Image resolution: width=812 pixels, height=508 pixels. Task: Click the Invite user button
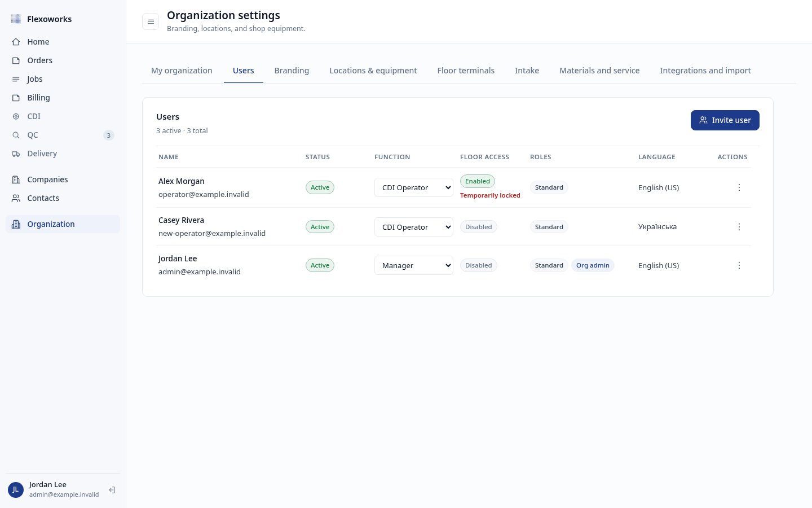[725, 120]
